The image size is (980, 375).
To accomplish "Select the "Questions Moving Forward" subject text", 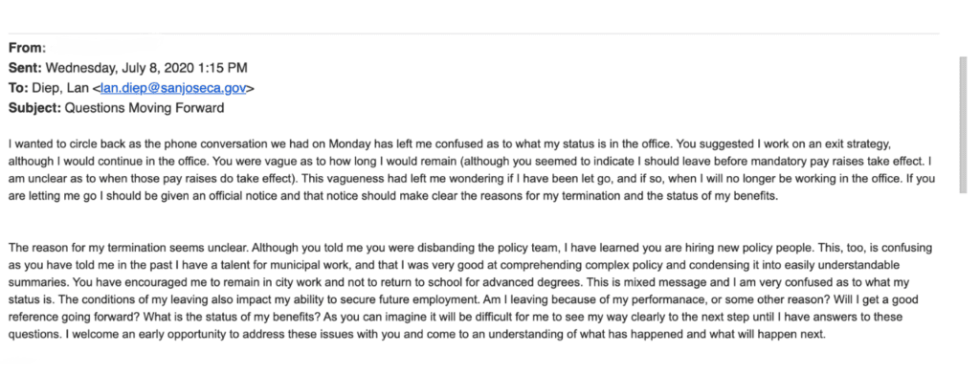I will point(145,108).
